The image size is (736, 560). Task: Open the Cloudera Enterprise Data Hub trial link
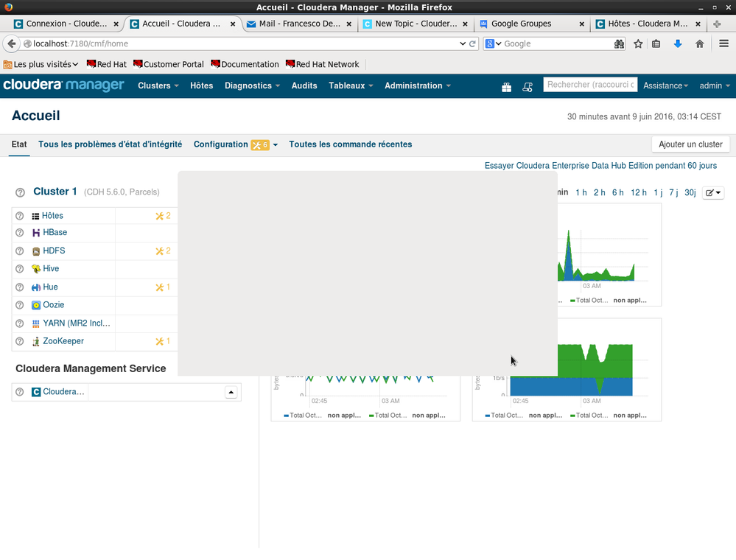click(x=600, y=165)
